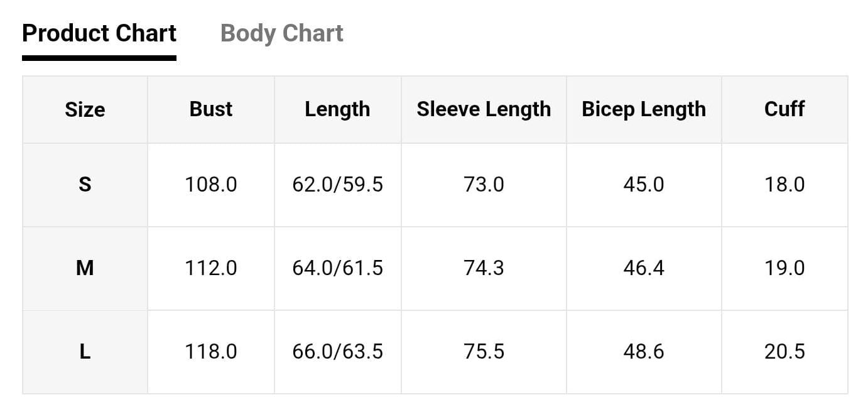The width and height of the screenshot is (868, 412).
Task: Select the S size row label
Action: [85, 185]
